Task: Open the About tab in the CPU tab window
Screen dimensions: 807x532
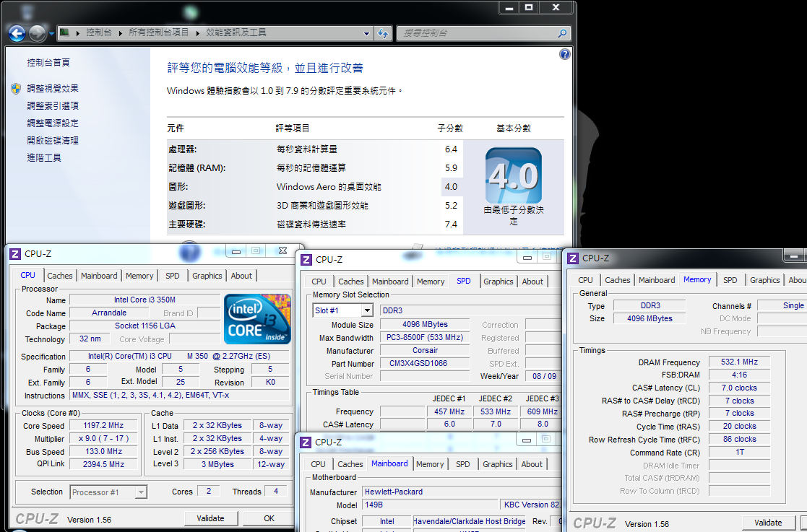Action: (241, 276)
